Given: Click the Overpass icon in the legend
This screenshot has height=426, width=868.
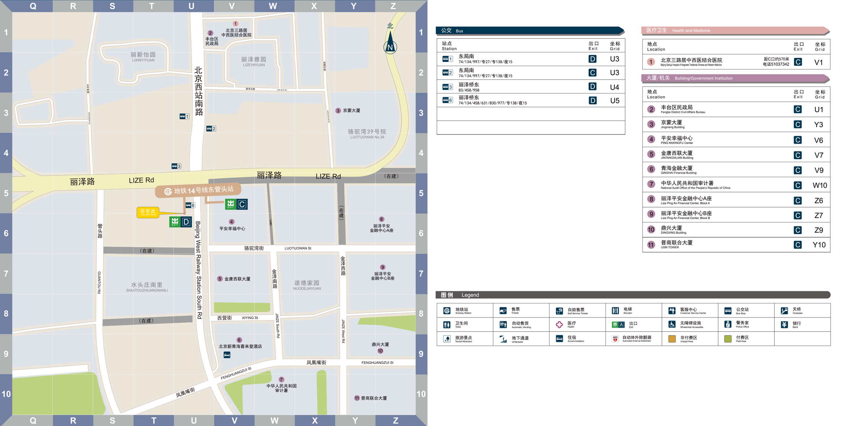Looking at the screenshot, I should click(784, 311).
